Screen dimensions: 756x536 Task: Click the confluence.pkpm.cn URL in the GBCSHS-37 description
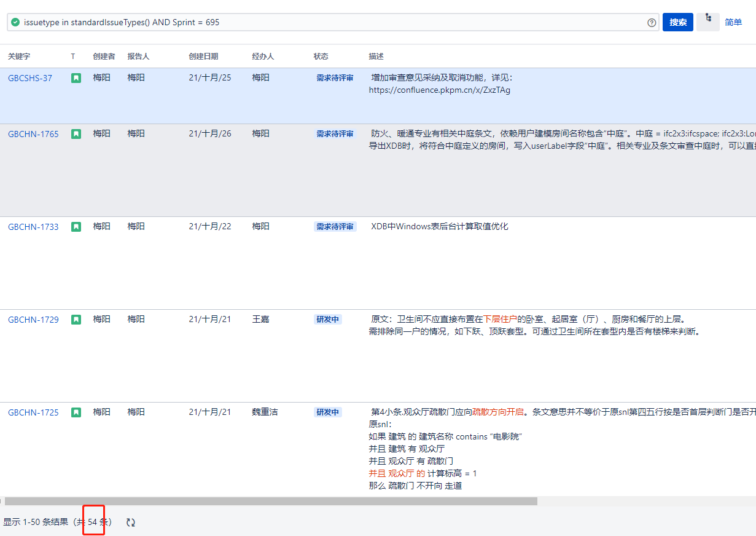pyautogui.click(x=440, y=90)
